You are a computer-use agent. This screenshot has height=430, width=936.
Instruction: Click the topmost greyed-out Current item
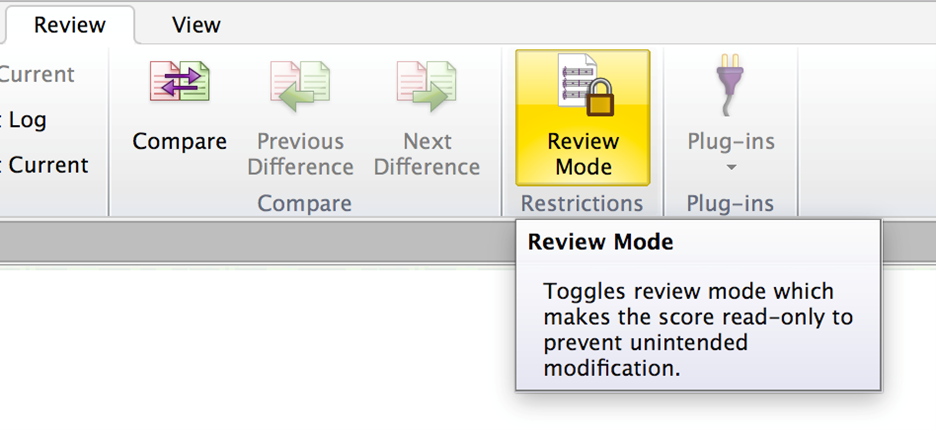(37, 75)
